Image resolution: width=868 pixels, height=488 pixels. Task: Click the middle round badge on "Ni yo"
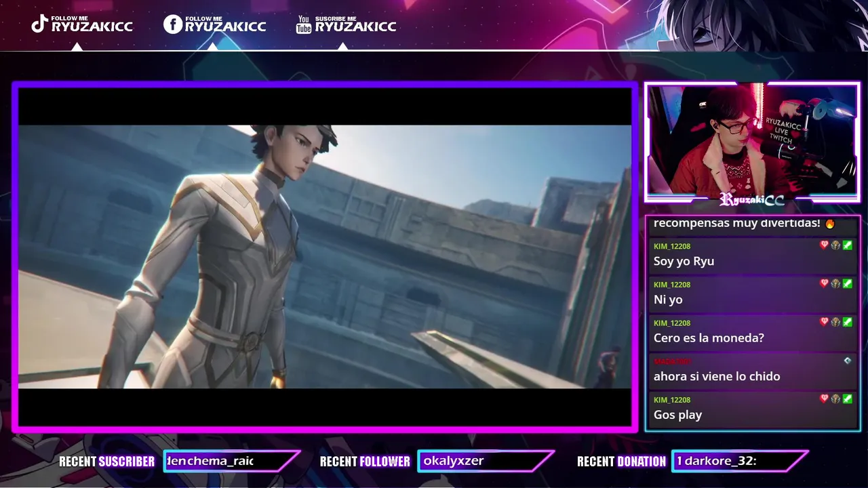(x=835, y=284)
